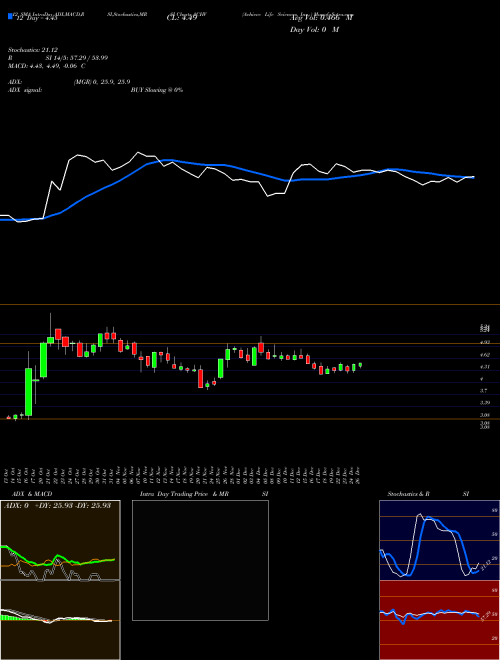Viewport: 500px width, 660px height.
Task: Click the 4.92 price axis label
Action: 485,343
